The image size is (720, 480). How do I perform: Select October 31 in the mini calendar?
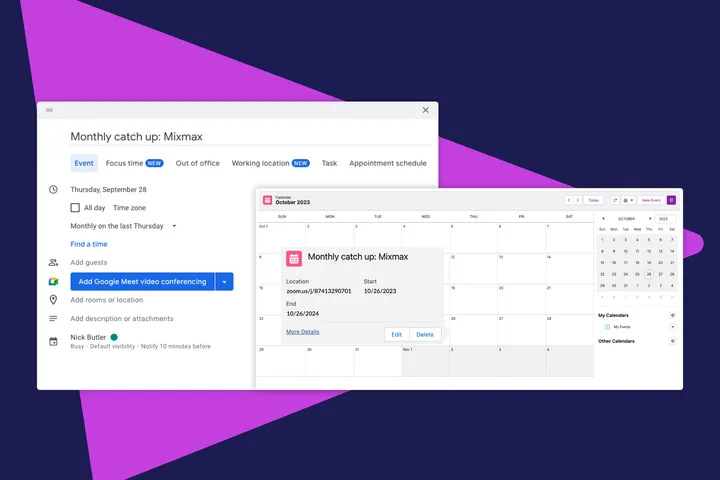tap(625, 286)
